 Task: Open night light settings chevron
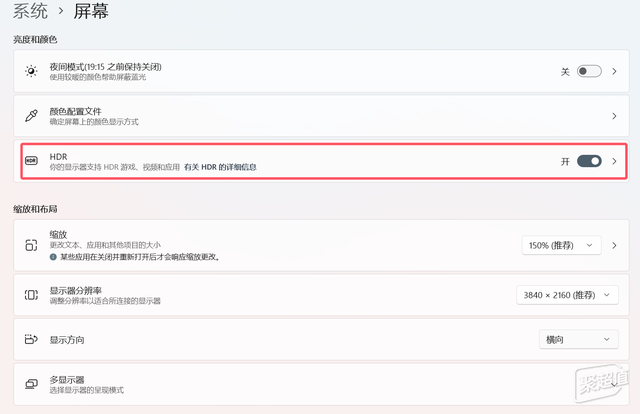614,71
